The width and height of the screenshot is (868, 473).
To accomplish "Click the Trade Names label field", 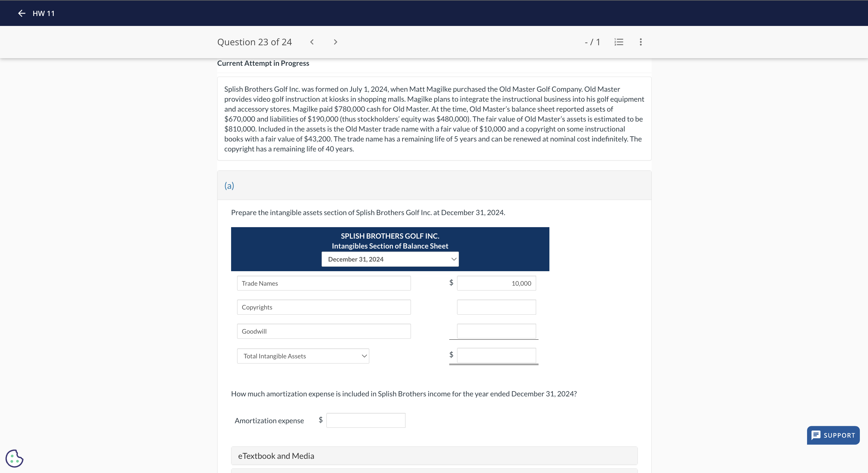I will (323, 283).
